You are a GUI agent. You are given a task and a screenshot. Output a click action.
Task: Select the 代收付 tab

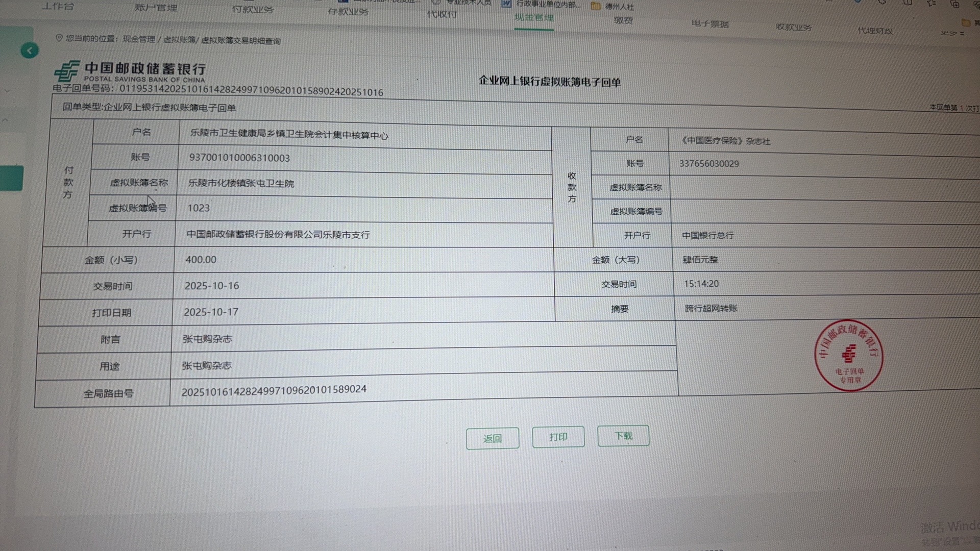(442, 14)
